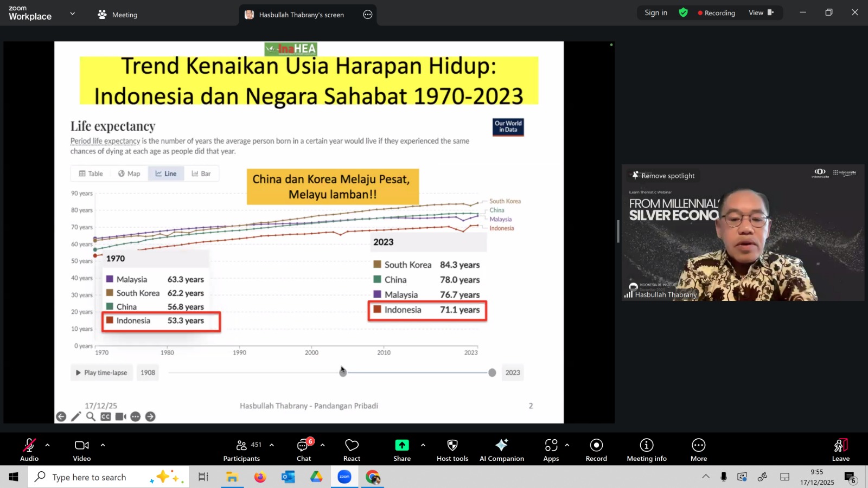Screen dimensions: 868x488
Task: Unmute microphone with Audio button
Action: click(x=29, y=450)
